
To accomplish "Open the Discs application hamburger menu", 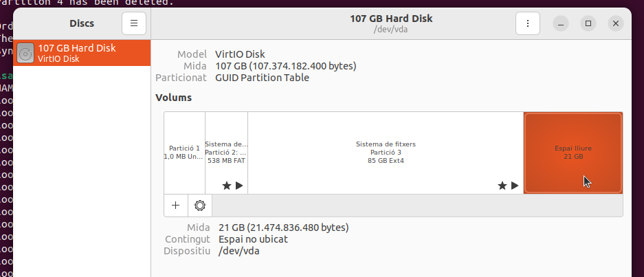I will (x=134, y=23).
